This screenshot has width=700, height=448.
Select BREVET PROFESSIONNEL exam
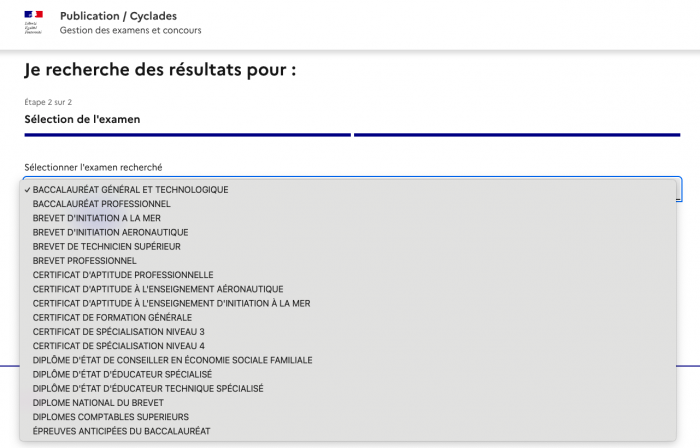[348, 261]
